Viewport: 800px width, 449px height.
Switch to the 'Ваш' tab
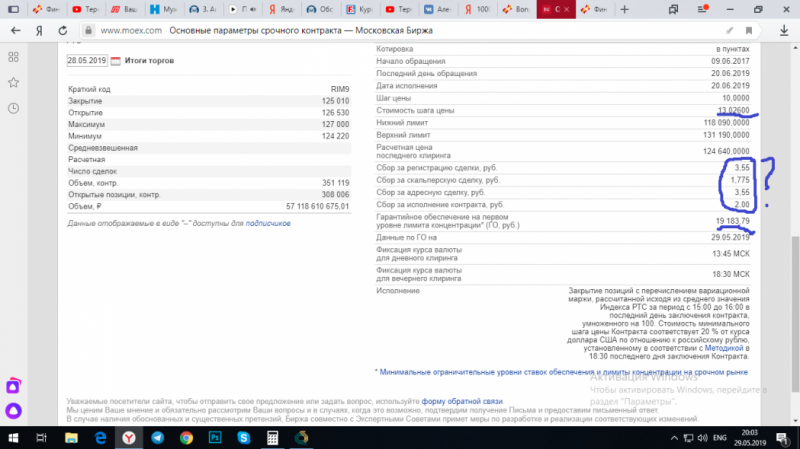tap(125, 9)
